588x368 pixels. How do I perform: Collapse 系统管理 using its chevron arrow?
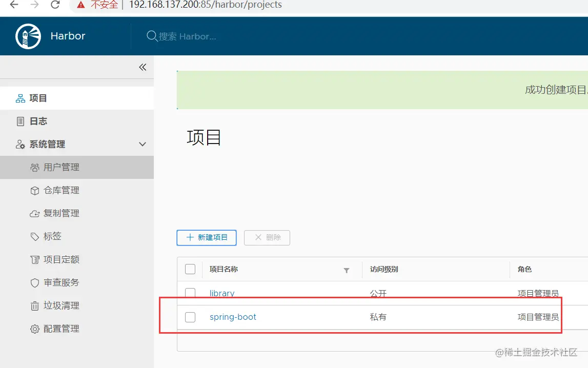(x=143, y=144)
